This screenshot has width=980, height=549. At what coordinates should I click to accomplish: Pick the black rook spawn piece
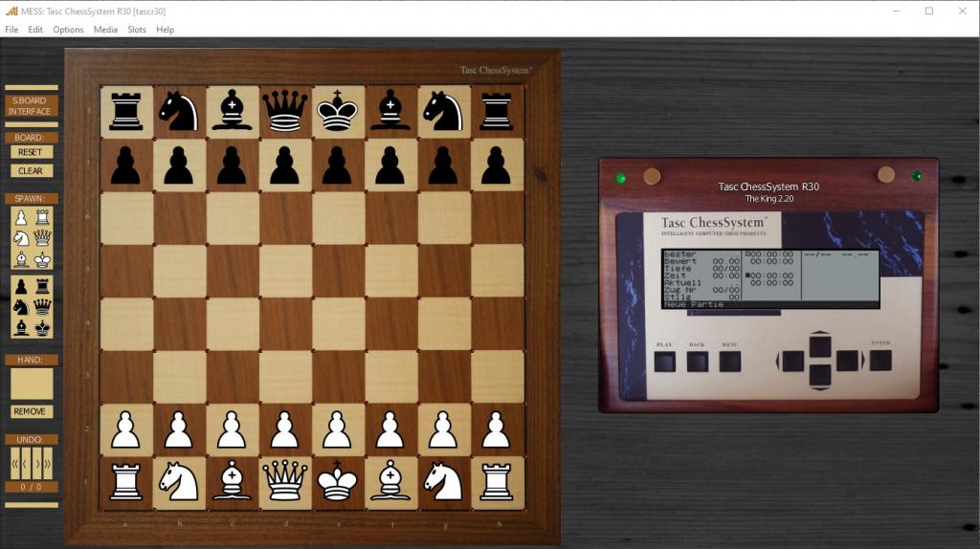point(42,286)
